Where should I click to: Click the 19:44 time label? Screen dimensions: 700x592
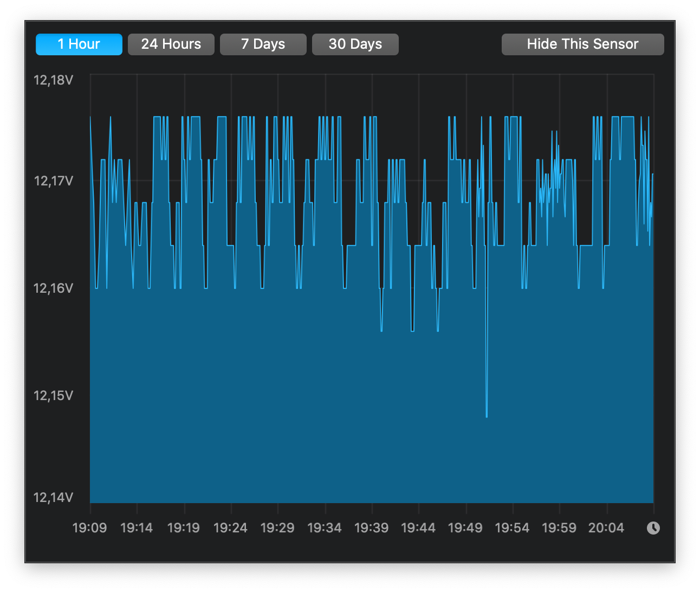pos(418,528)
